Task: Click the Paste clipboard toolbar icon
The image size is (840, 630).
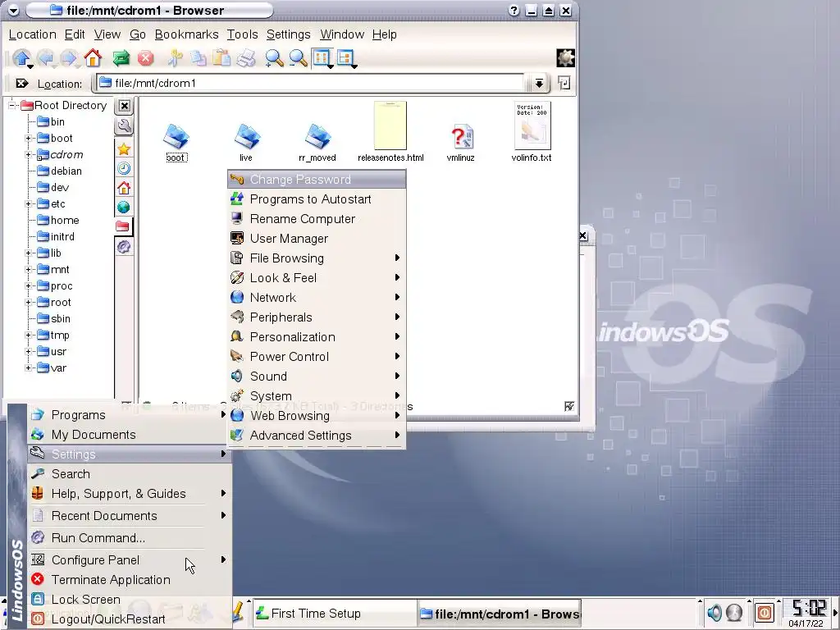Action: point(221,58)
